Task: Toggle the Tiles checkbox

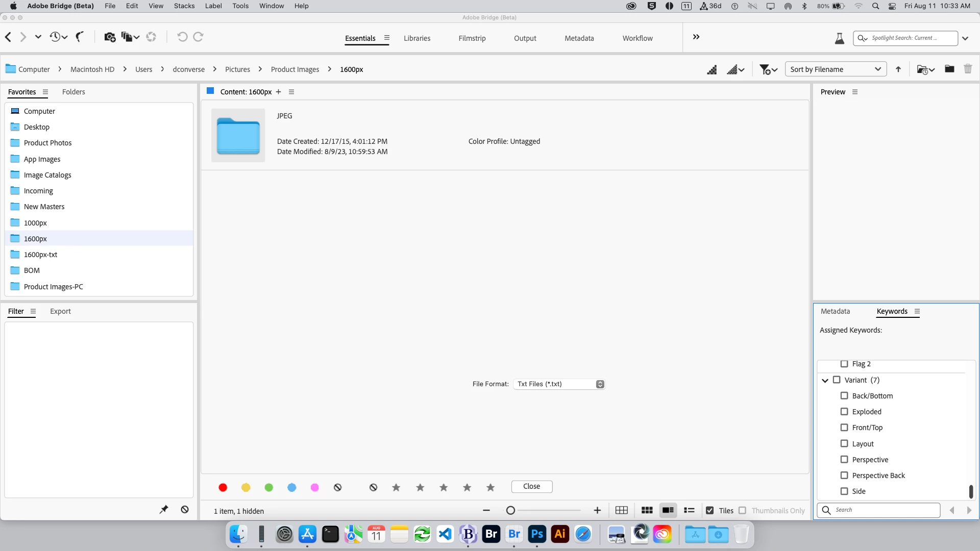Action: pos(709,511)
